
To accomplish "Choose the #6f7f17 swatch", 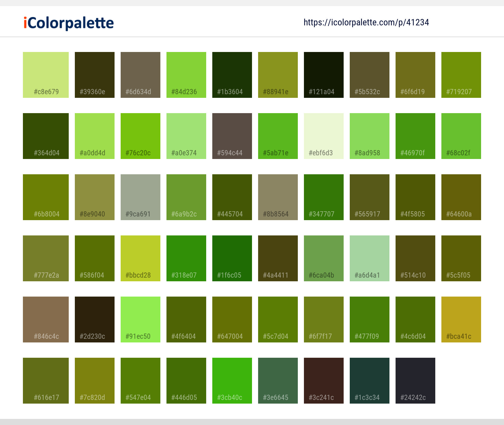I will 324,320.
